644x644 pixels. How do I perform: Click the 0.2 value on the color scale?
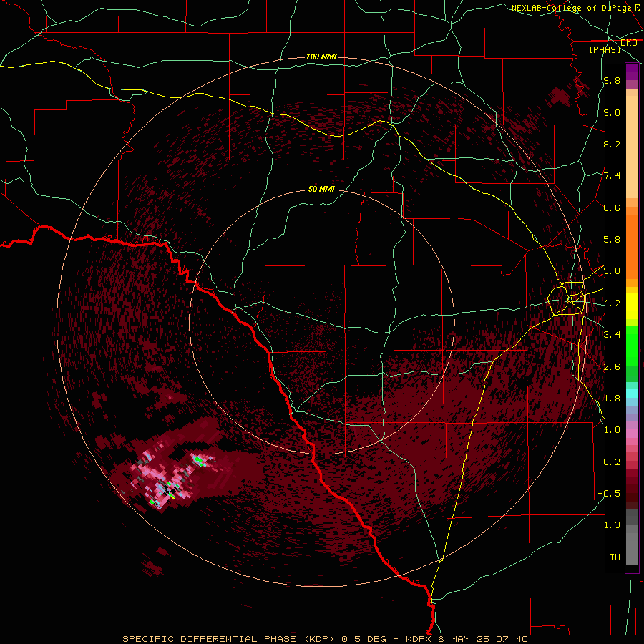tap(612, 462)
